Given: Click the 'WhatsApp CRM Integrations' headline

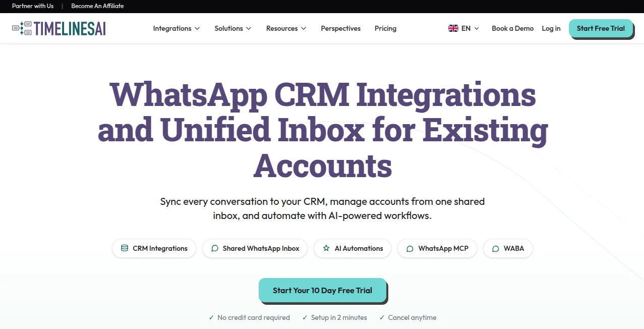Looking at the screenshot, I should (323, 94).
